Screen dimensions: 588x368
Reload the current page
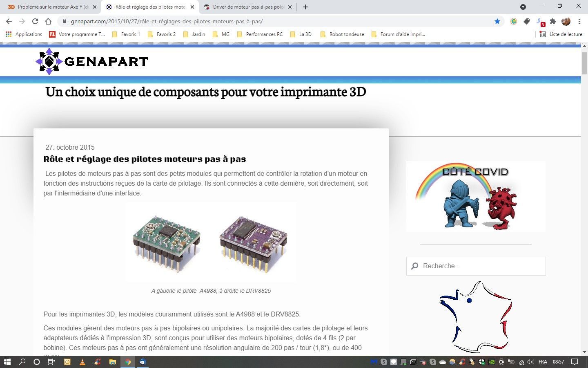(35, 21)
